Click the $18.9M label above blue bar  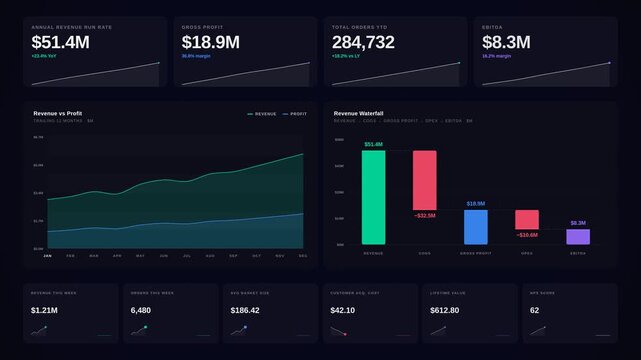(475, 203)
